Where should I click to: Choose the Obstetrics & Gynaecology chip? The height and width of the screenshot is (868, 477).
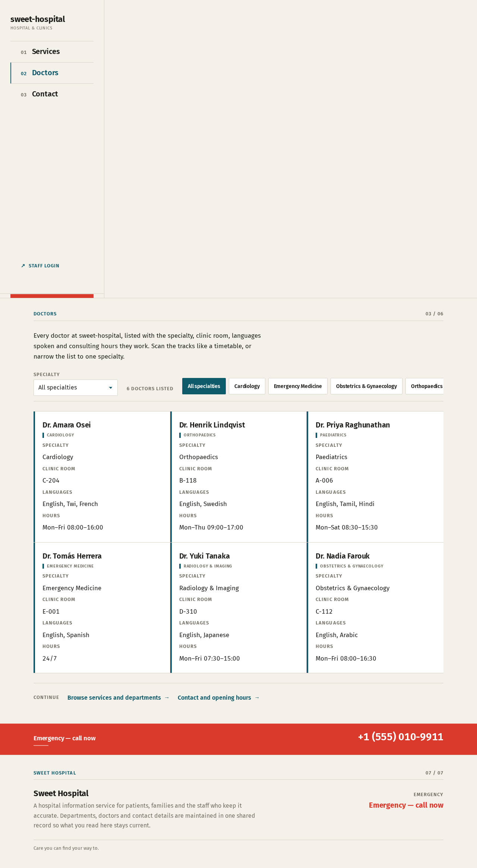(366, 386)
